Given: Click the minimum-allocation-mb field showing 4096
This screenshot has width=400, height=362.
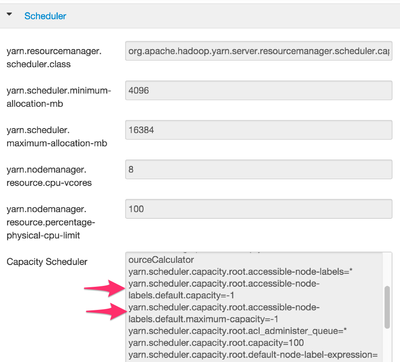Looking at the screenshot, I should (259, 90).
